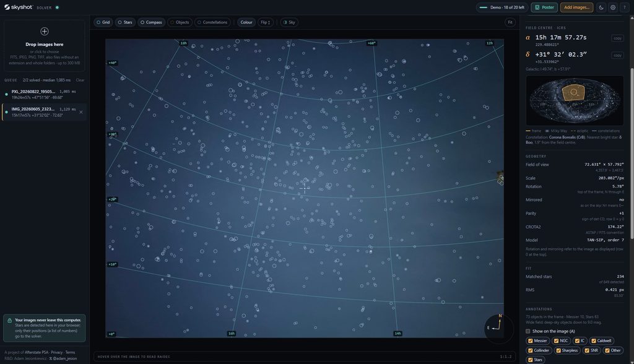Uncheck the Caldwell annotation filter

tap(602, 340)
